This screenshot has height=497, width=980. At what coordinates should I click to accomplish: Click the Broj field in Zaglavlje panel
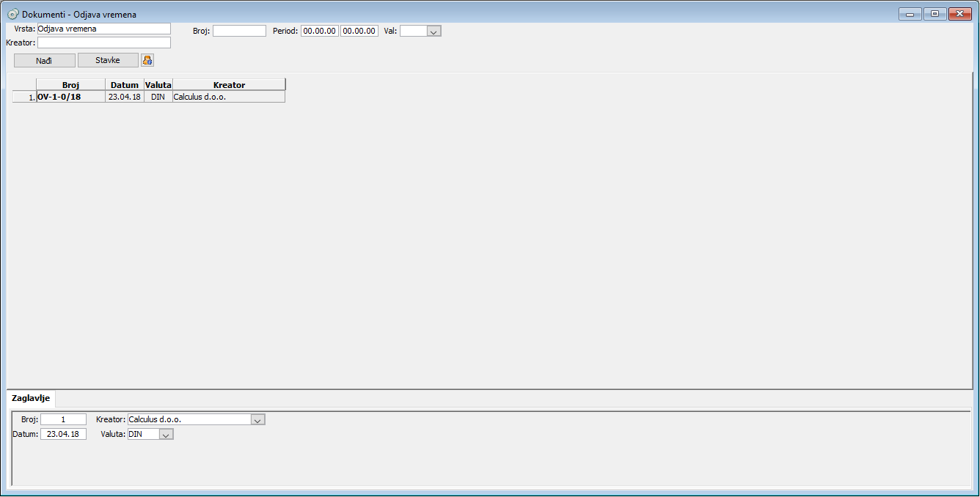63,419
